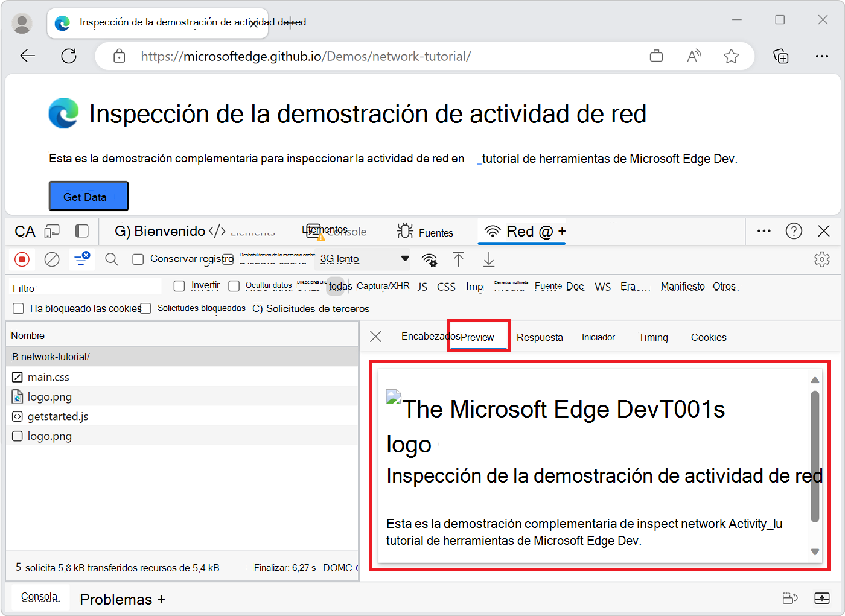The width and height of the screenshot is (845, 616).
Task: Click the app-available briefcase icon in address bar
Action: (x=657, y=56)
